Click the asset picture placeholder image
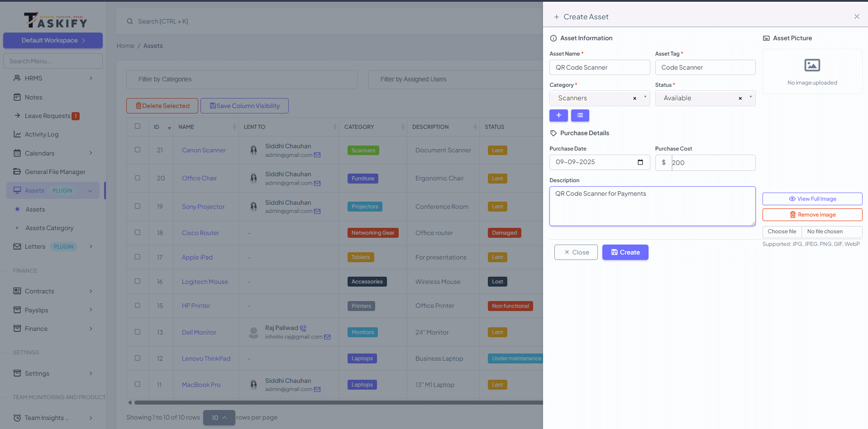 click(x=812, y=66)
